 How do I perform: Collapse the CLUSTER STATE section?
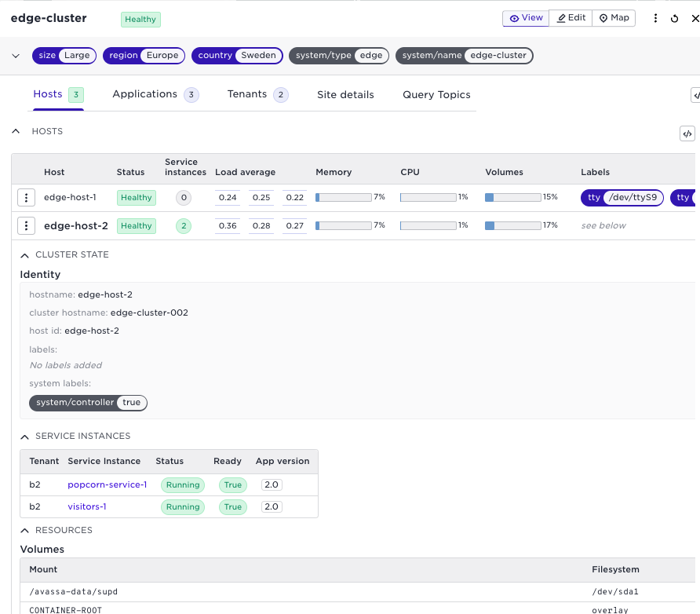click(25, 255)
